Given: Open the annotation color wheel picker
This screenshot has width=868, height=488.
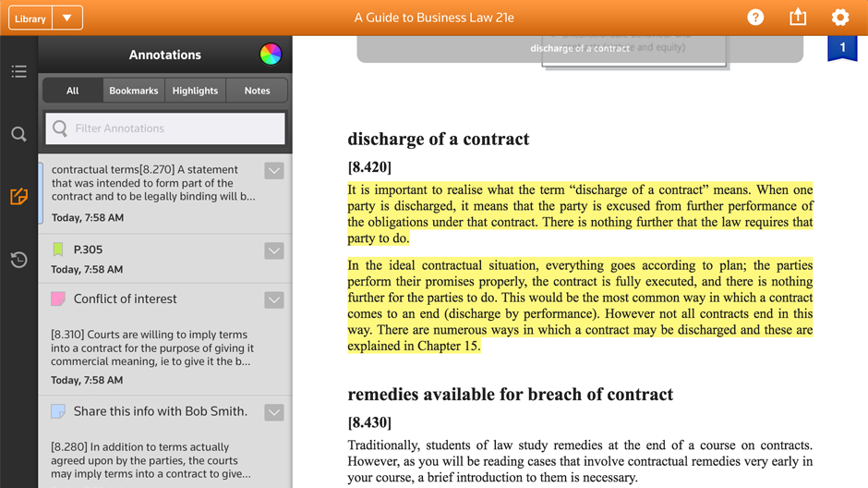Looking at the screenshot, I should 271,55.
